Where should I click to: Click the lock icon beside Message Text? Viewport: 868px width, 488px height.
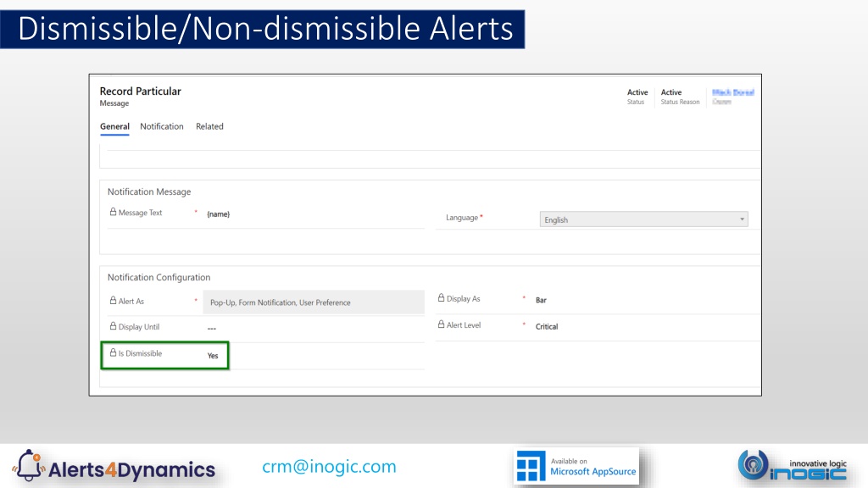pyautogui.click(x=113, y=212)
